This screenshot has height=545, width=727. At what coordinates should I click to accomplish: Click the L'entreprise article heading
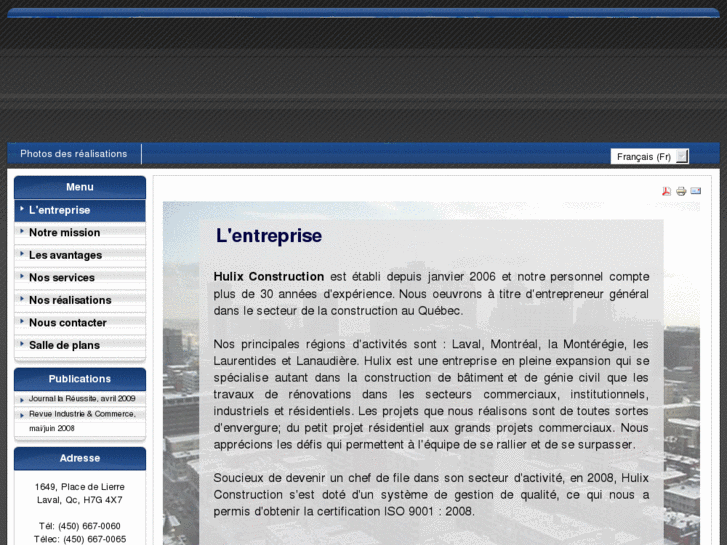(x=269, y=236)
